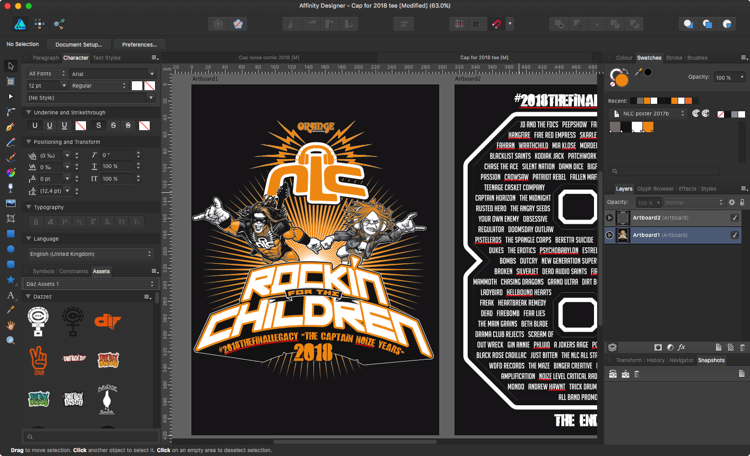Screen dimensions: 750x456
Task: Select the Pencil tool
Action: point(11,143)
